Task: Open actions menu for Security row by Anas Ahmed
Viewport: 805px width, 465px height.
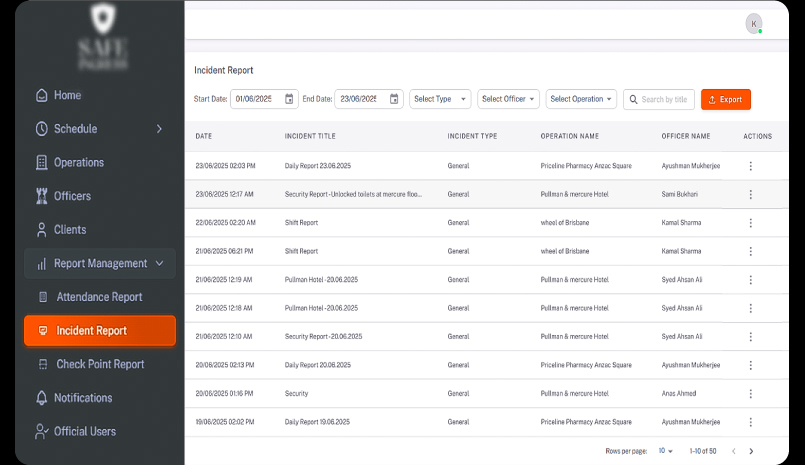Action: click(750, 394)
